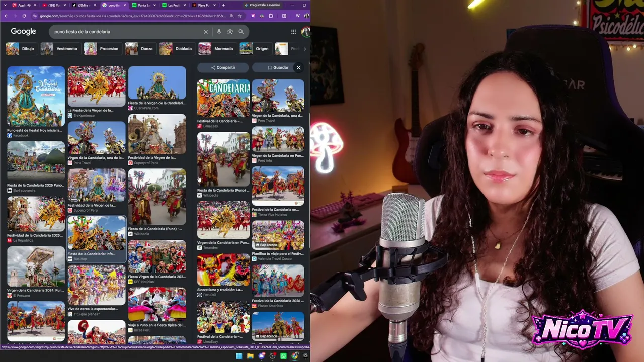Open Chrome from the taskbar

295,356
